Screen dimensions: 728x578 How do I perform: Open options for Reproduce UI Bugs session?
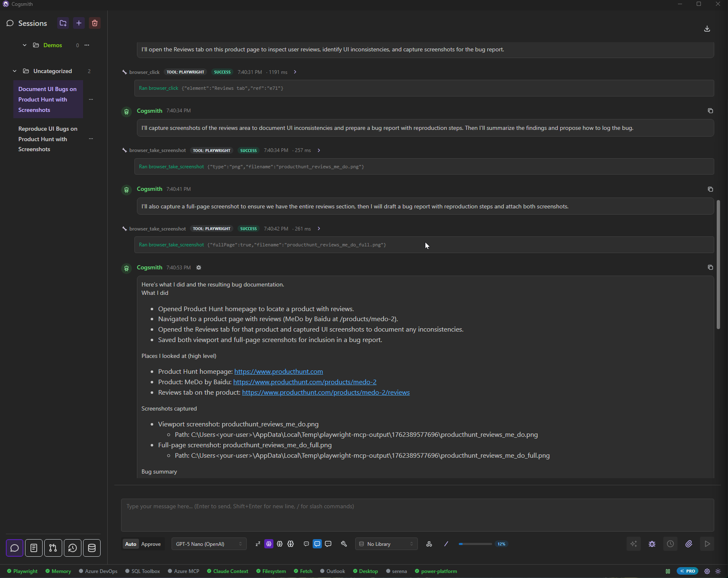click(91, 139)
